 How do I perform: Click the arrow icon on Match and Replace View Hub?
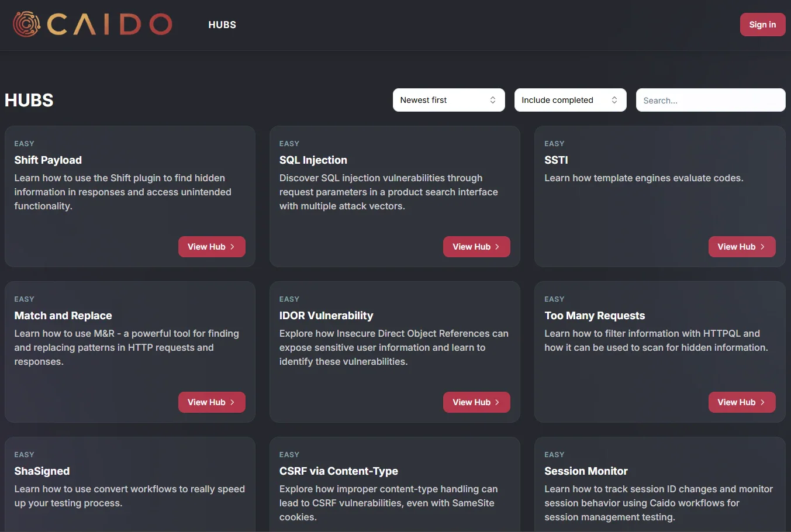(x=232, y=402)
